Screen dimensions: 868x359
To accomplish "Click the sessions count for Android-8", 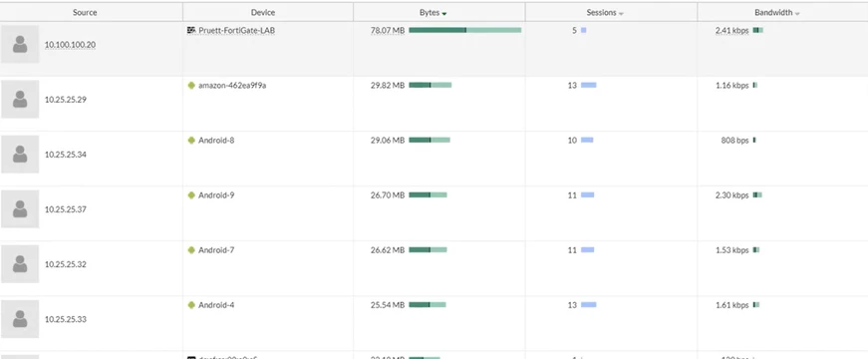I will click(x=572, y=141).
